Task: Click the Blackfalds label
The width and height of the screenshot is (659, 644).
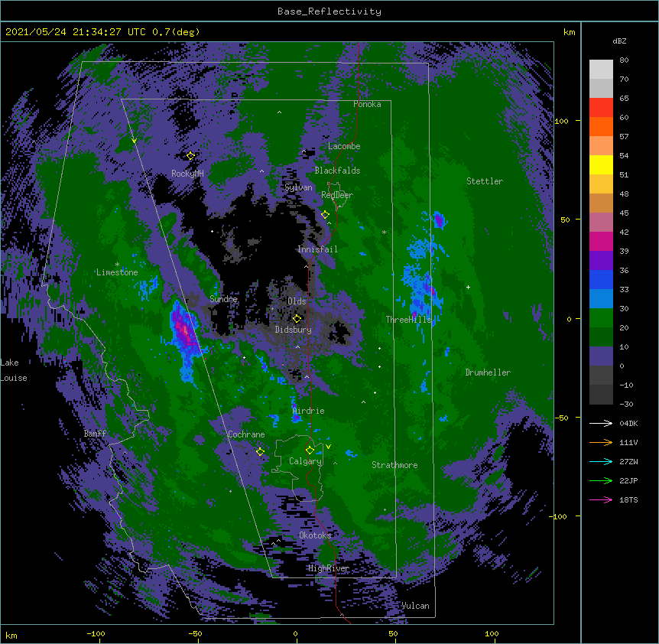Action: (x=337, y=171)
